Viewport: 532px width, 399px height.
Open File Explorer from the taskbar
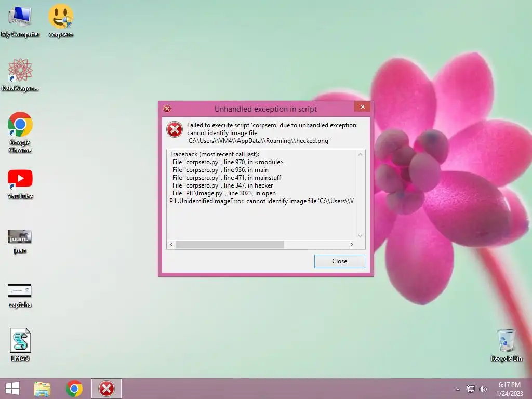(42, 389)
